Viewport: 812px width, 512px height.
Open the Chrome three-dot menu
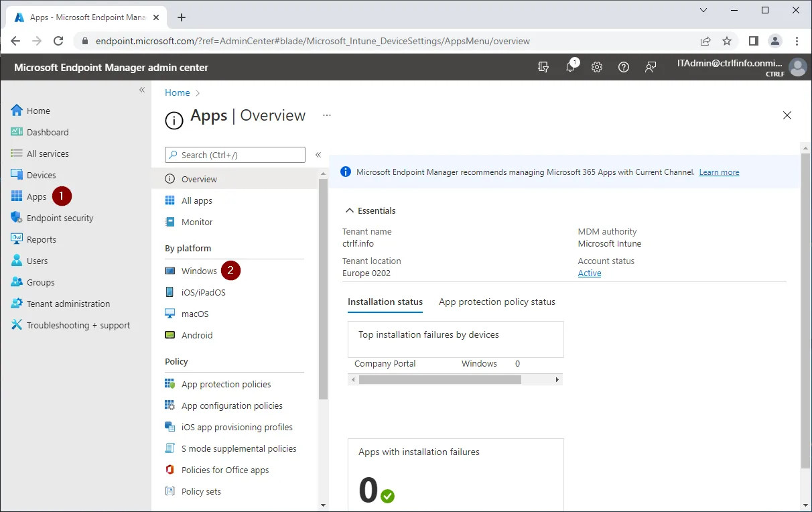pyautogui.click(x=797, y=41)
